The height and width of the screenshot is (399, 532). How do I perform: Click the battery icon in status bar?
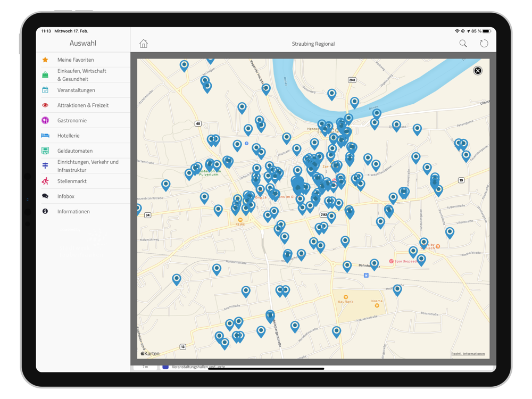click(x=487, y=31)
